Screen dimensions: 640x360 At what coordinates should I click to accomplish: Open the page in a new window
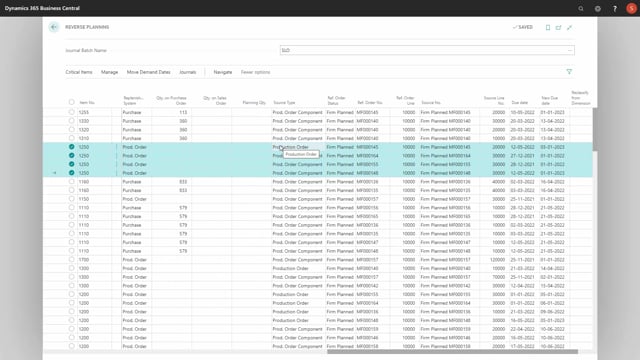pos(558,27)
